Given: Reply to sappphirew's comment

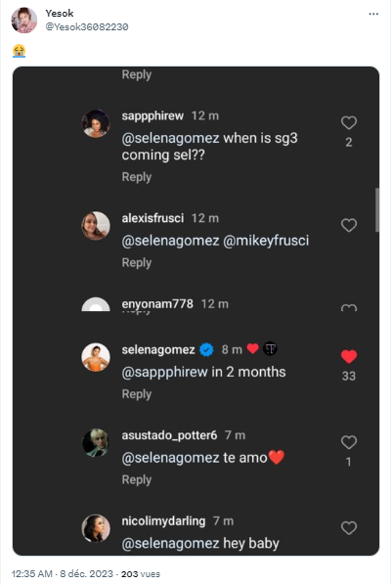Looking at the screenshot, I should coord(137,177).
